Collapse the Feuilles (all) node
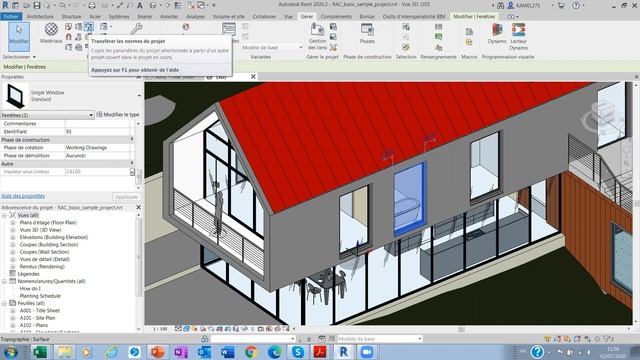640x360 pixels. pos(4,303)
